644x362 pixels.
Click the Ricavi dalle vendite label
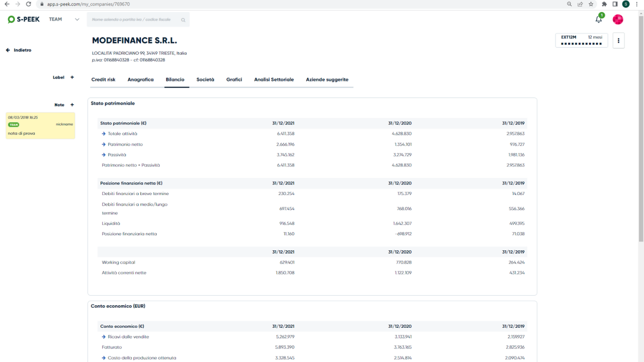128,337
